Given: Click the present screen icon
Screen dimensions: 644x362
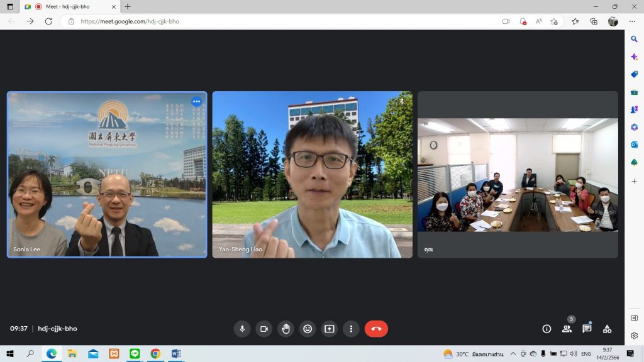Looking at the screenshot, I should tap(329, 329).
